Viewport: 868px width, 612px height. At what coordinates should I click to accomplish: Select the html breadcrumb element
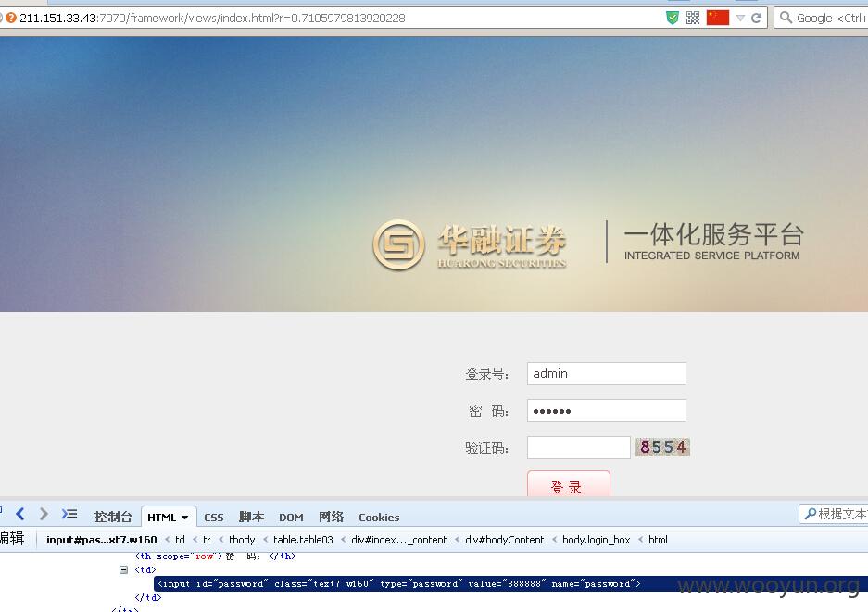tap(658, 540)
